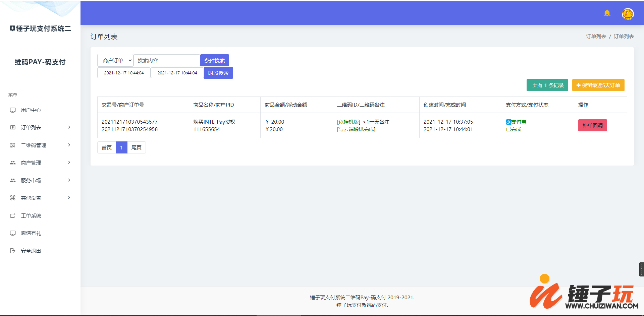Click the 交易号/商户订单号 column header

click(123, 105)
